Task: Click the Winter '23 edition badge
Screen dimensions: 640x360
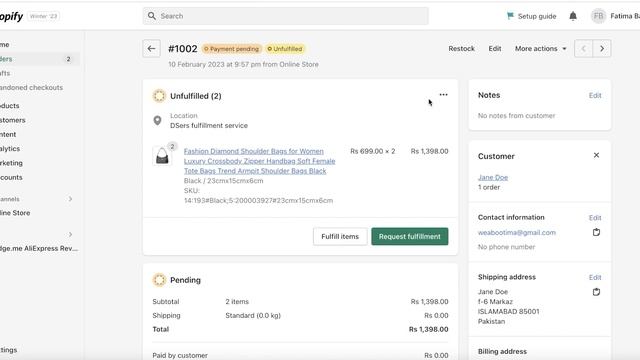Action: coord(44,16)
